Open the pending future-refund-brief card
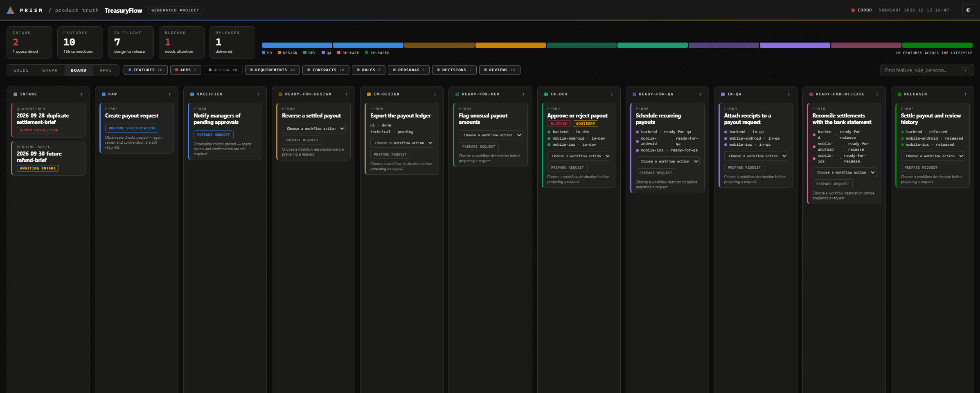The height and width of the screenshot is (393, 980). (x=48, y=158)
